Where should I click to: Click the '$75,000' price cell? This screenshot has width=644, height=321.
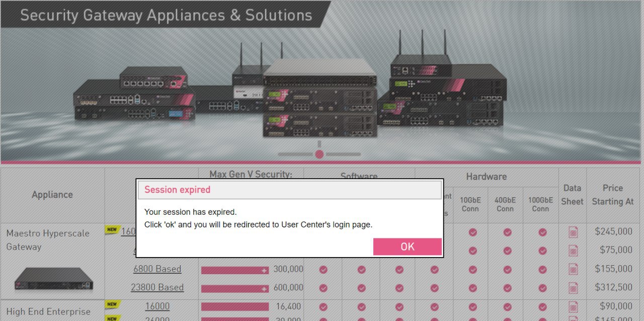(x=616, y=250)
